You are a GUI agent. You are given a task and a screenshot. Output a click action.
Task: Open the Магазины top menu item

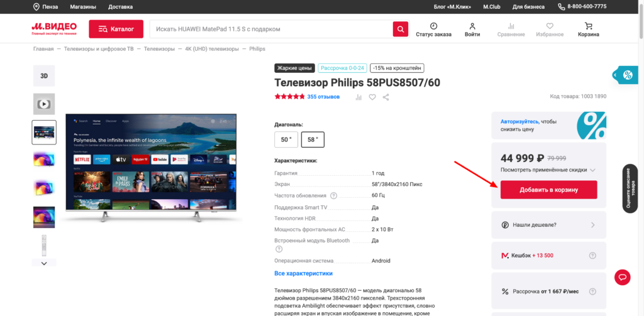coord(83,7)
